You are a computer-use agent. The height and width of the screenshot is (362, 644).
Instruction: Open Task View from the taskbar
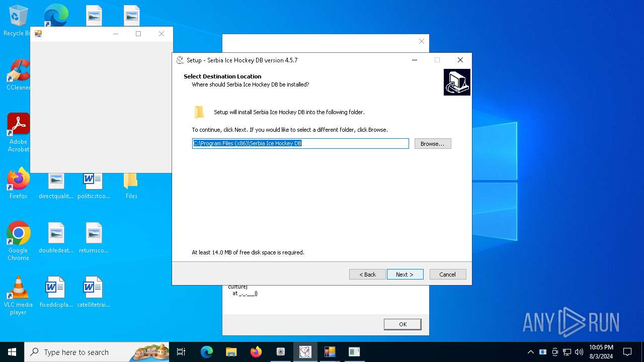point(181,352)
